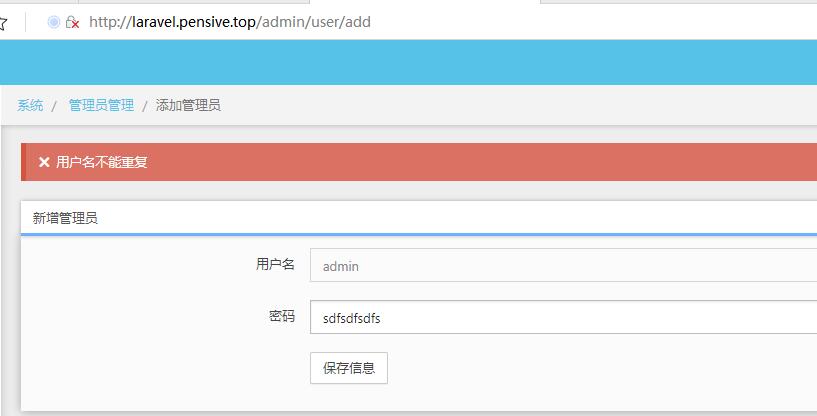Image resolution: width=817 pixels, height=416 pixels.
Task: Click the insecure lock icon with red X
Action: [x=72, y=22]
